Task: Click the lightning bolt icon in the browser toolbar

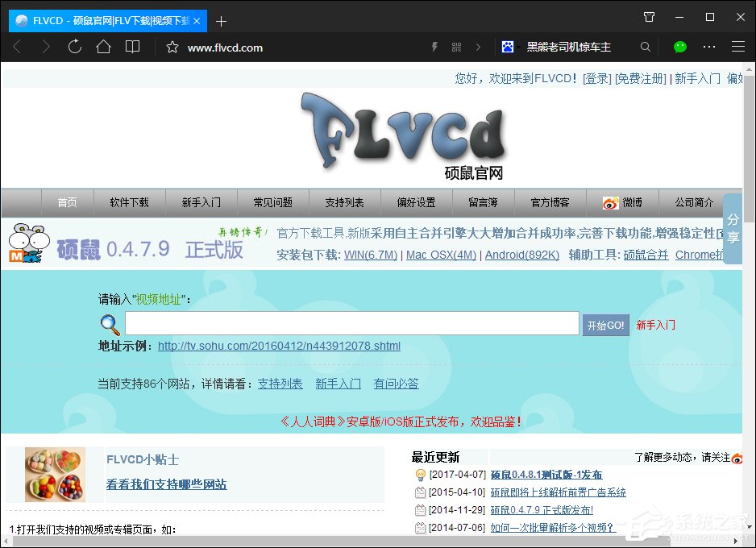Action: click(435, 48)
